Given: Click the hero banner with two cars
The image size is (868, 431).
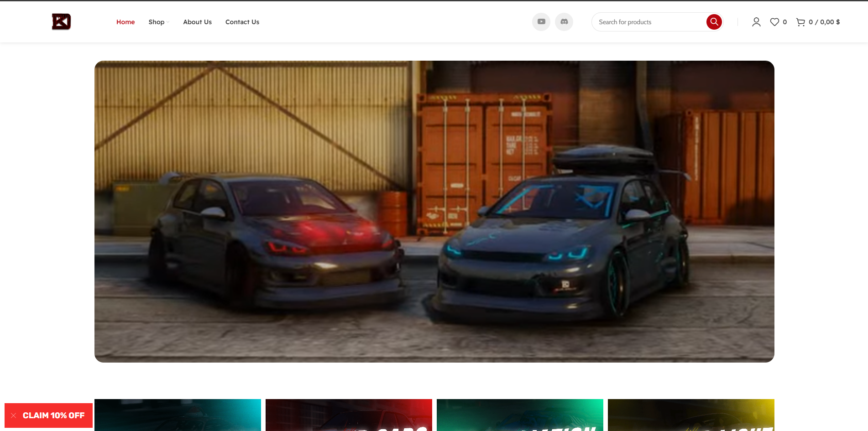Looking at the screenshot, I should tap(434, 212).
